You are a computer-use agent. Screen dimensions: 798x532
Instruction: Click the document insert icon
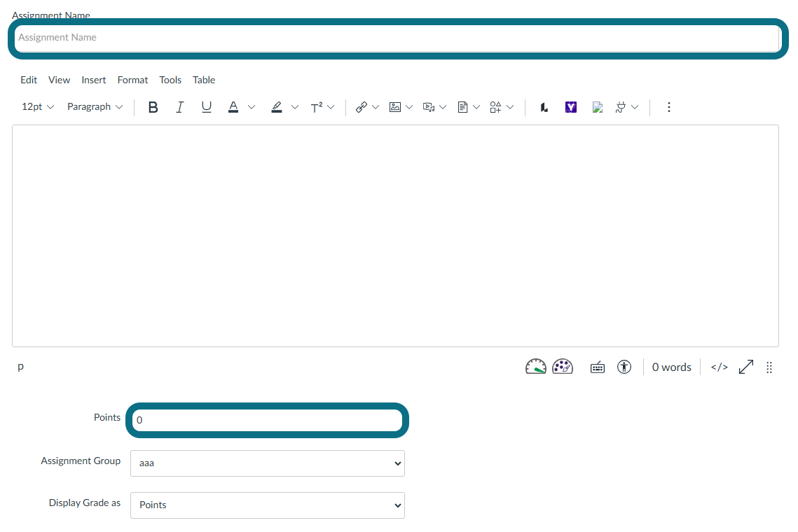(462, 107)
